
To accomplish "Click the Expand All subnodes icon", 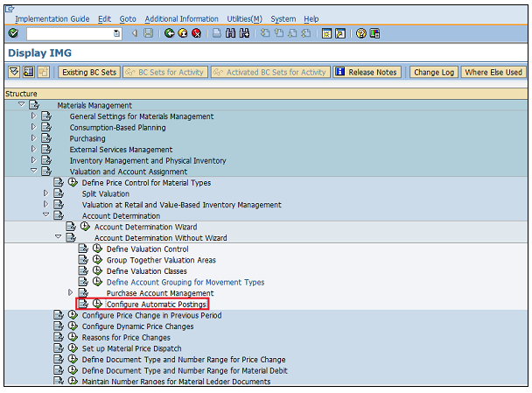I will [13, 73].
